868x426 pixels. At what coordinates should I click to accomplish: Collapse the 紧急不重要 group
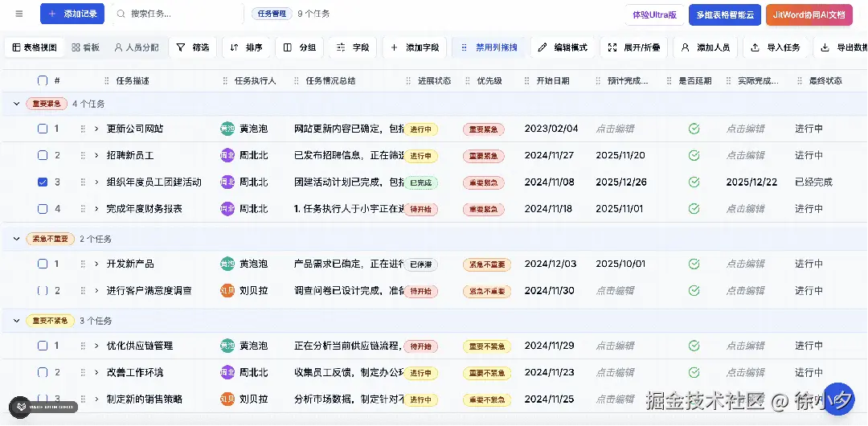tap(17, 239)
